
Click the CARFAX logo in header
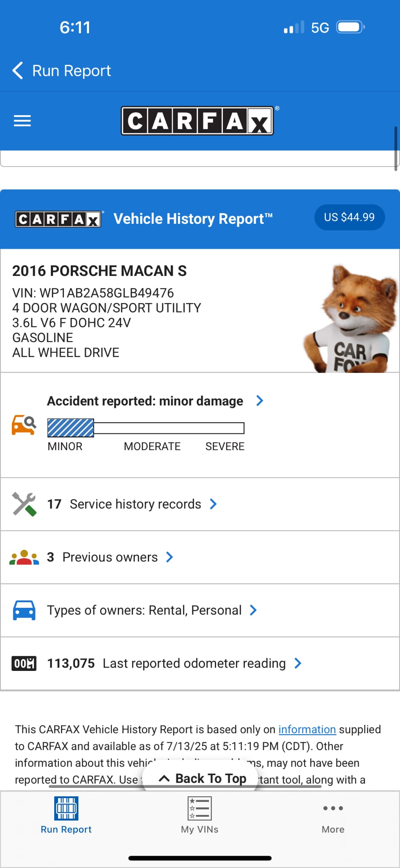tap(197, 121)
